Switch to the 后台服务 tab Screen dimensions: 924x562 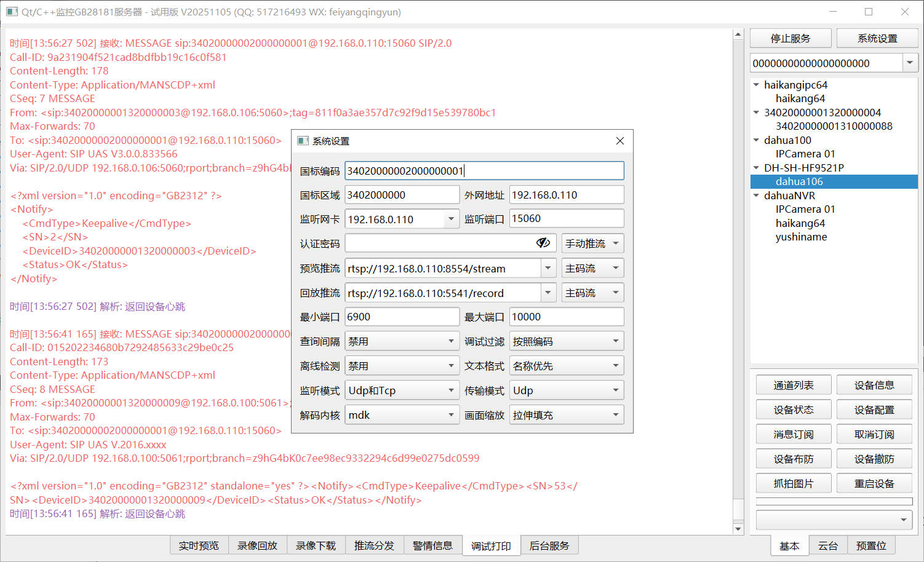549,545
